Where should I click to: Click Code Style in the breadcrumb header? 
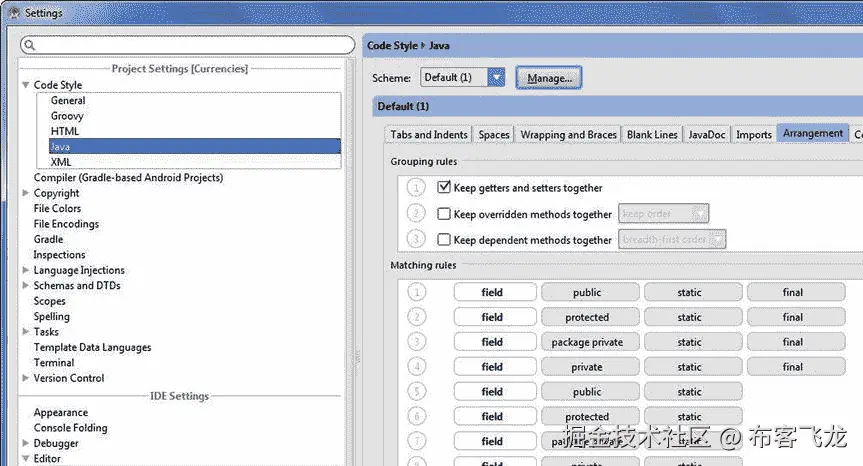point(392,46)
